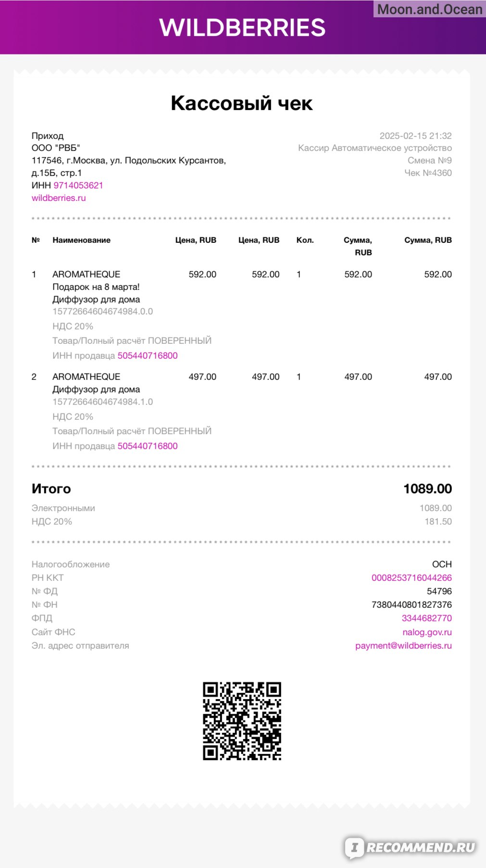The image size is (486, 868).
Task: Click the Наименование column header
Action: [81, 240]
